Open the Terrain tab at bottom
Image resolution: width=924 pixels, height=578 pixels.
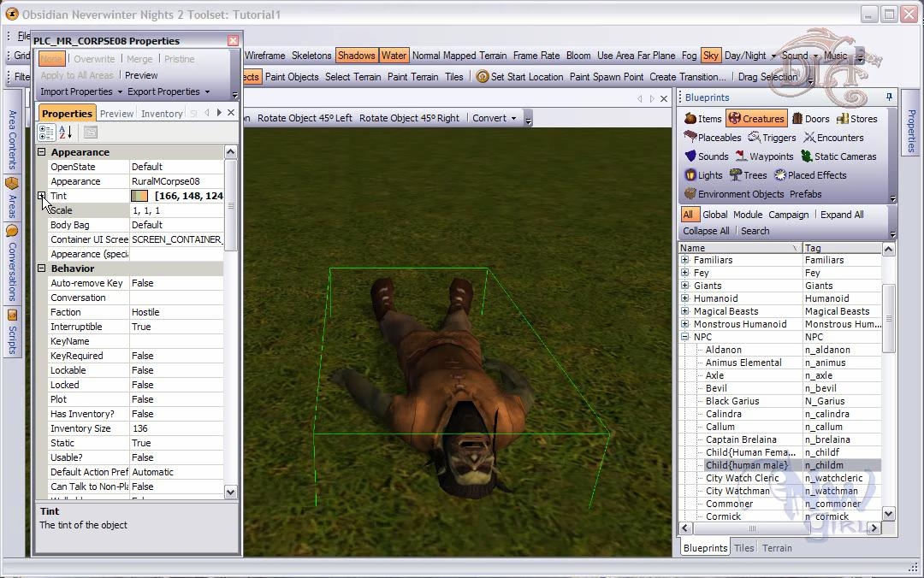pos(777,548)
